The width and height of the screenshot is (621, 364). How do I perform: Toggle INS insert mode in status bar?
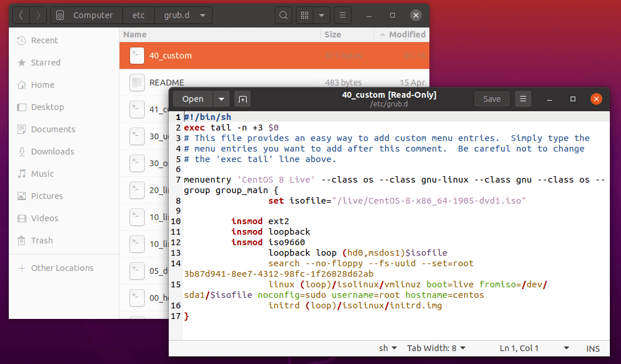point(593,348)
